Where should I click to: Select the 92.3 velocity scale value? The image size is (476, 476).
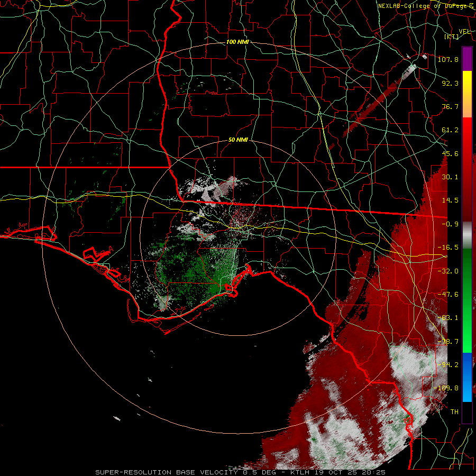click(x=450, y=83)
